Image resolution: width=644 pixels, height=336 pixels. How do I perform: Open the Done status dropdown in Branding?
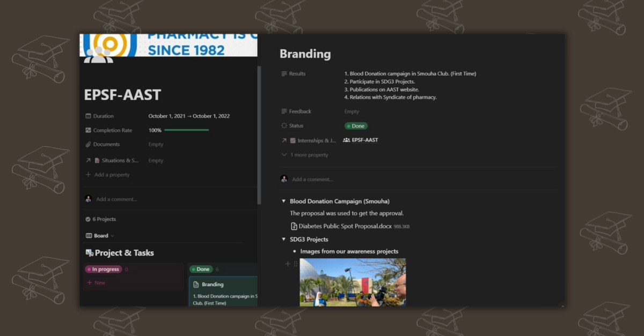[356, 126]
